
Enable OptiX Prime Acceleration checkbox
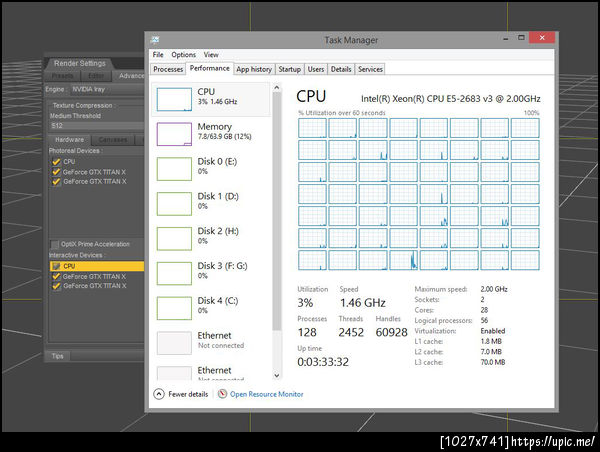pyautogui.click(x=55, y=244)
